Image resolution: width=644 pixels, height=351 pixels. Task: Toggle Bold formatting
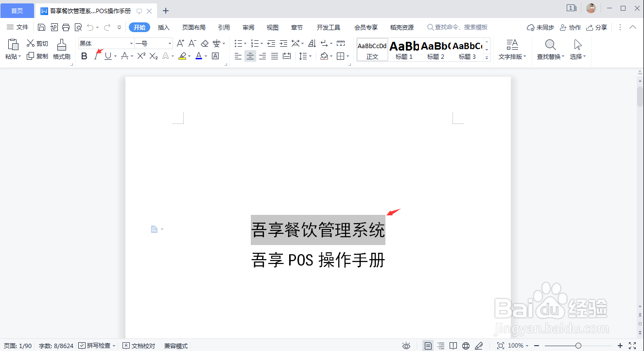(84, 56)
